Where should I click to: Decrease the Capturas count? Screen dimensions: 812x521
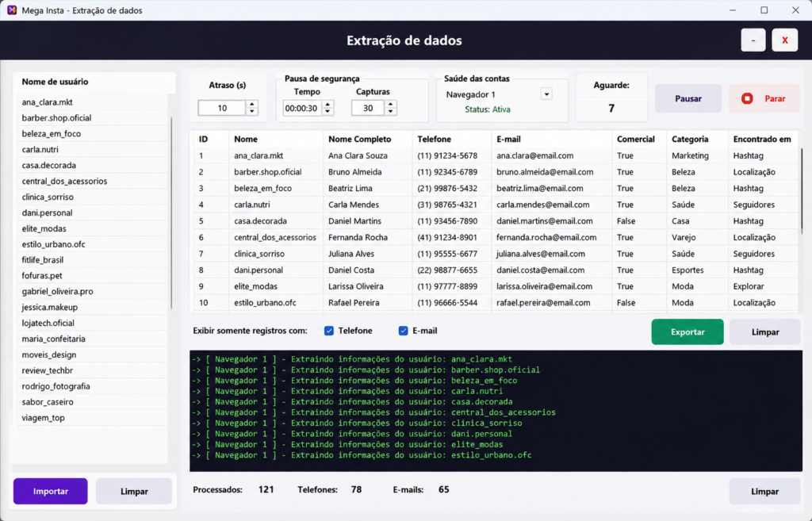click(390, 111)
